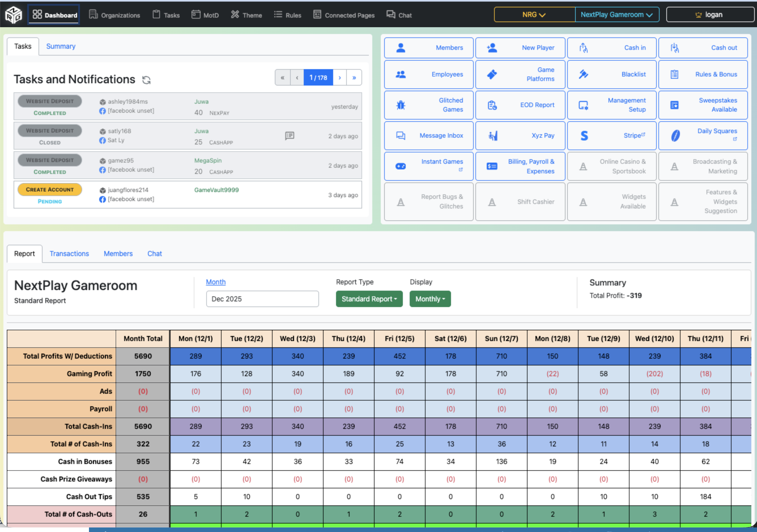Click the NRG cube logo in header
The height and width of the screenshot is (532, 757).
point(14,15)
